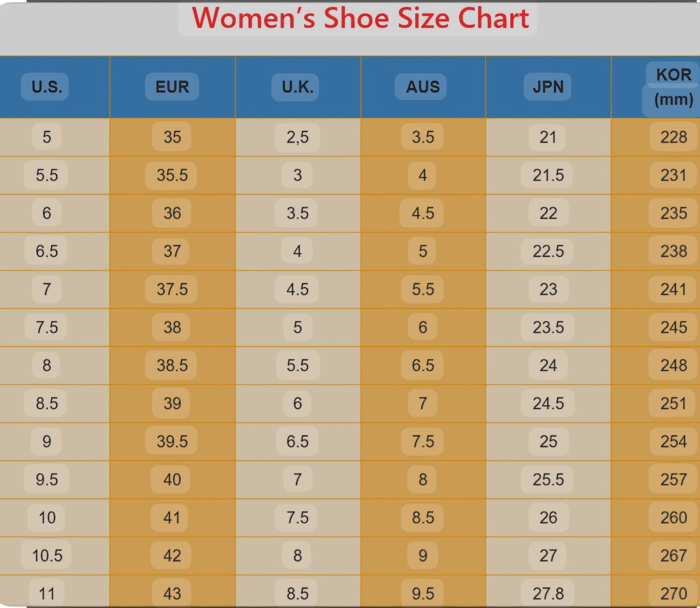Select the JPN size 22.5 cell

tap(548, 251)
